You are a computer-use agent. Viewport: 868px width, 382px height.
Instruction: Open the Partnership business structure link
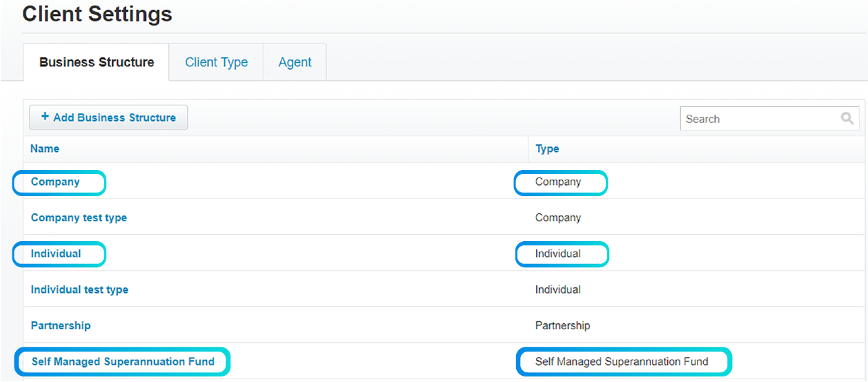pyautogui.click(x=61, y=325)
